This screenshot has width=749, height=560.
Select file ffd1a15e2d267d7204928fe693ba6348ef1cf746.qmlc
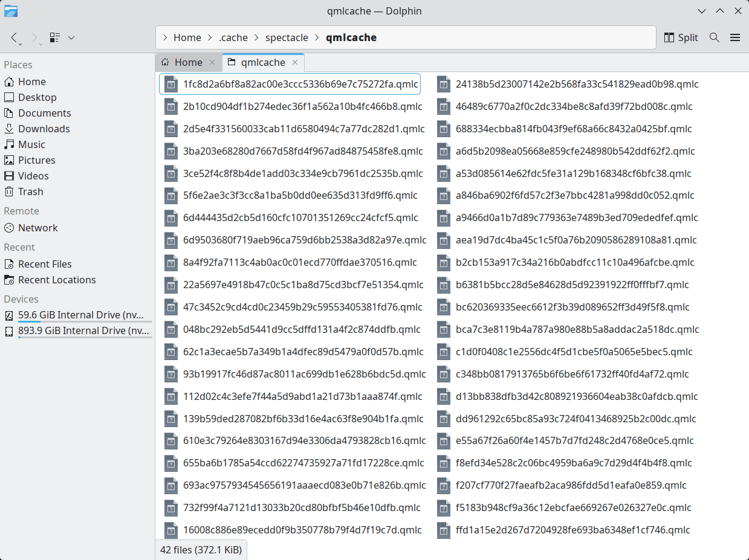pos(572,530)
